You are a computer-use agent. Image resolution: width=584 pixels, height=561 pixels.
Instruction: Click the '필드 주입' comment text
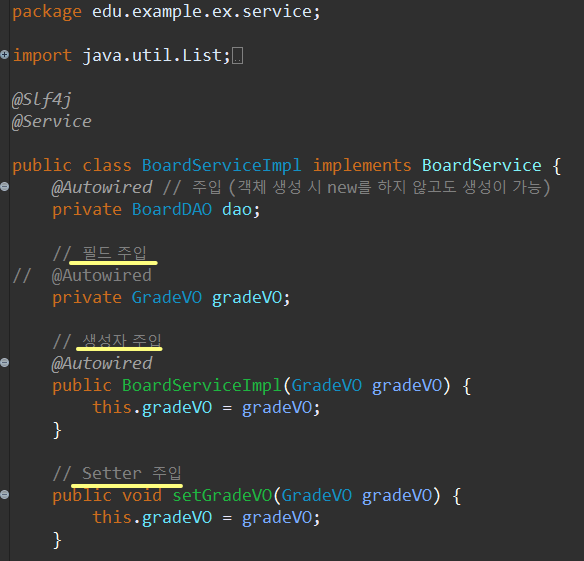[x=114, y=253]
